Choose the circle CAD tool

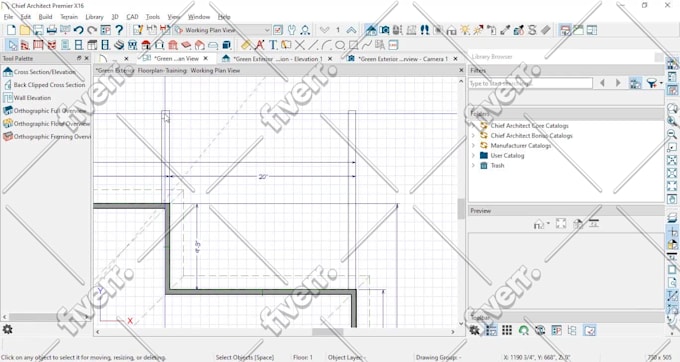pyautogui.click(x=340, y=45)
